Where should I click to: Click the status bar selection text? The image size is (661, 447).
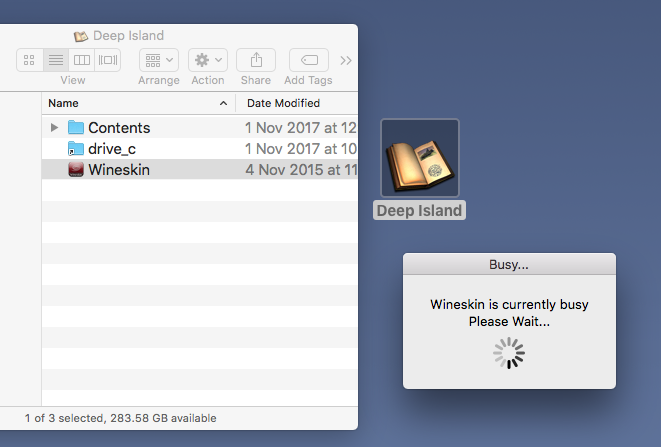coord(121,418)
